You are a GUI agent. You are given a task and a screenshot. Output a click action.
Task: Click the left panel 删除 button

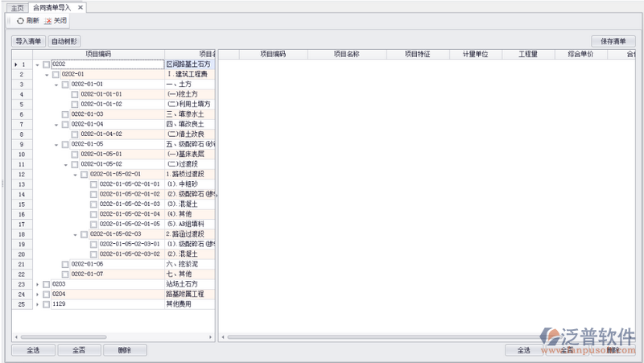click(125, 350)
